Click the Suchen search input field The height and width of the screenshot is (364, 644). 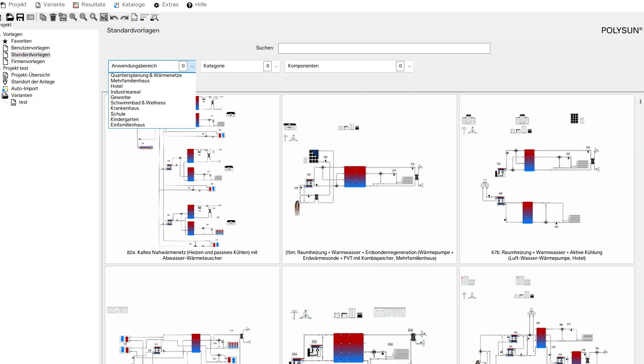[384, 48]
